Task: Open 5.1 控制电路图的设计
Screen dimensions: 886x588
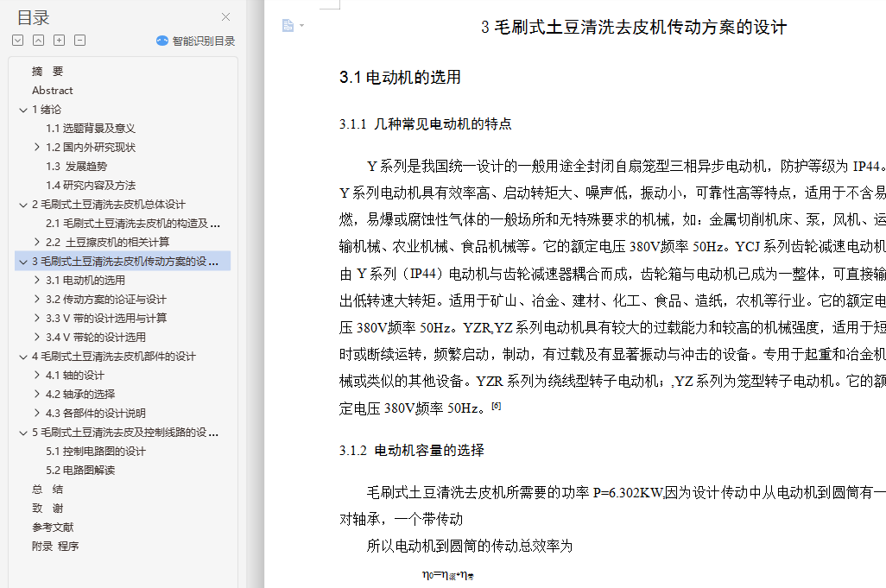Action: [x=96, y=452]
